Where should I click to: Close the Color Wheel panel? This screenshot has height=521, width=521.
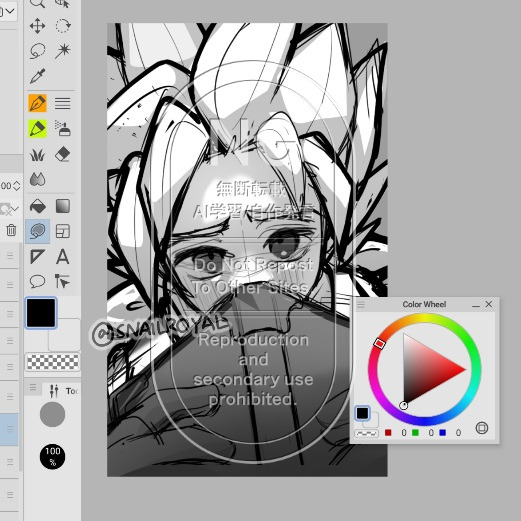(489, 304)
